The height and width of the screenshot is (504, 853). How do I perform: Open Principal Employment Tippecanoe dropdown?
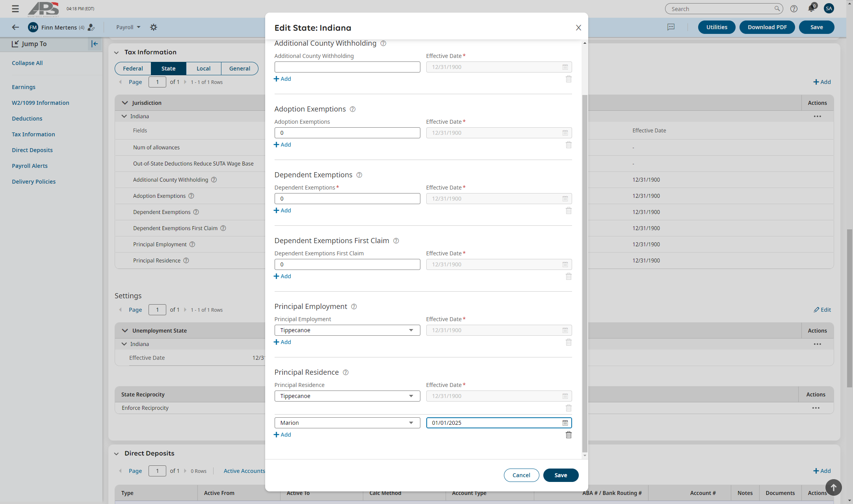pyautogui.click(x=347, y=330)
